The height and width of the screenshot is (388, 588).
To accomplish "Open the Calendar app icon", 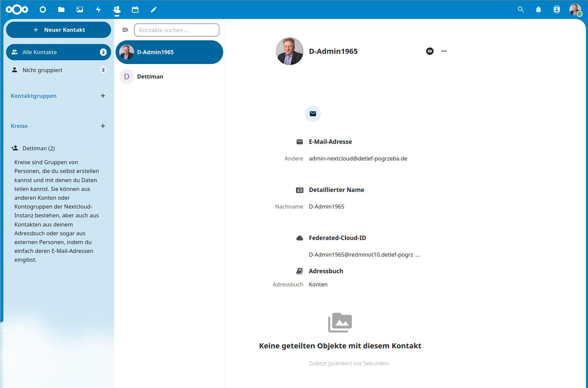I will point(135,9).
